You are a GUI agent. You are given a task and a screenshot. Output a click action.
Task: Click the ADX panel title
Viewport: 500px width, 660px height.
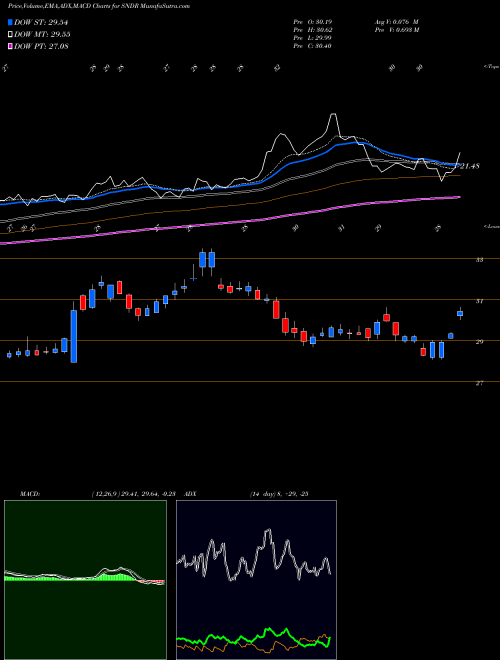(190, 494)
